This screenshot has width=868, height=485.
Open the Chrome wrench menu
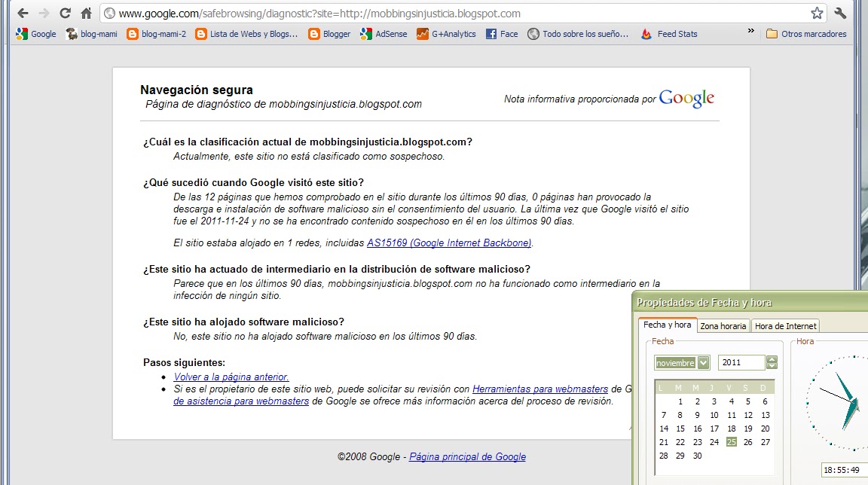840,14
